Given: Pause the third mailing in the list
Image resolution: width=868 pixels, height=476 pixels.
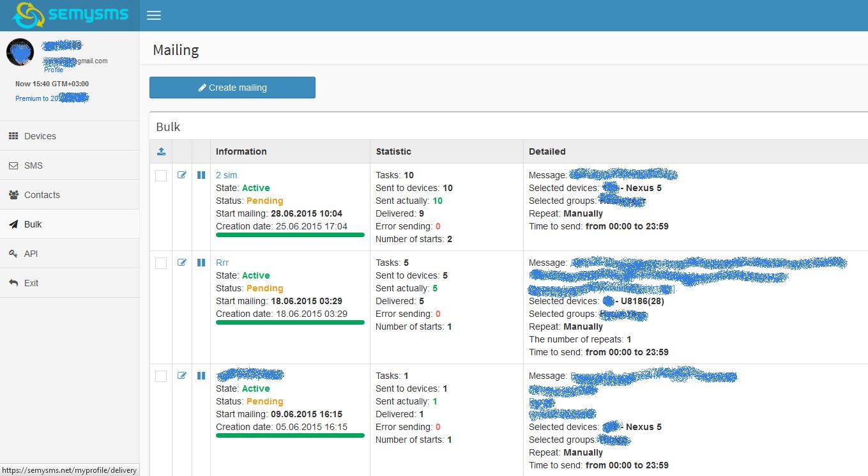Looking at the screenshot, I should [201, 376].
